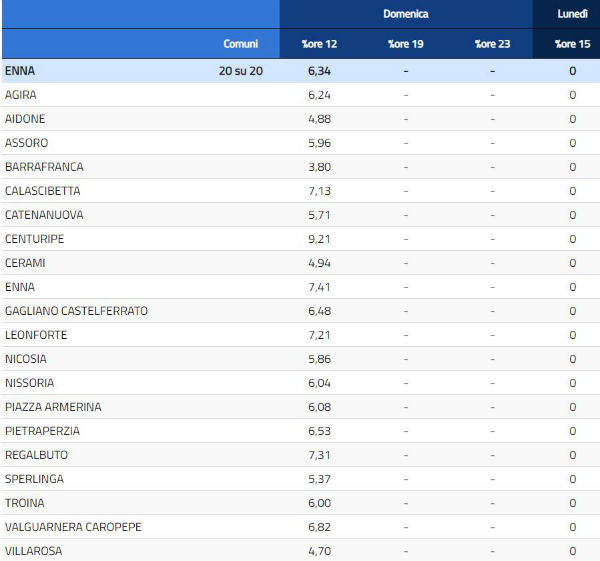600x561 pixels.
Task: Click the 5,86 value for NICOSIA
Action: [x=319, y=359]
